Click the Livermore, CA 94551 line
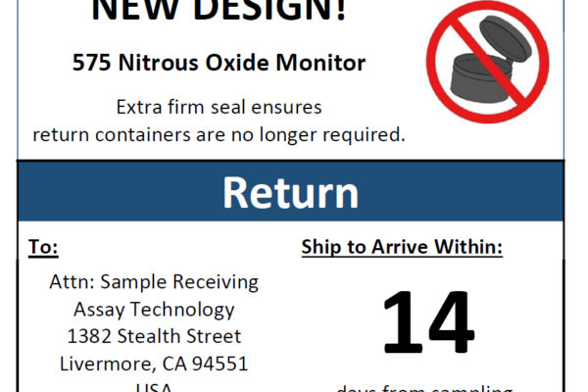This screenshot has height=392, width=588. (154, 364)
